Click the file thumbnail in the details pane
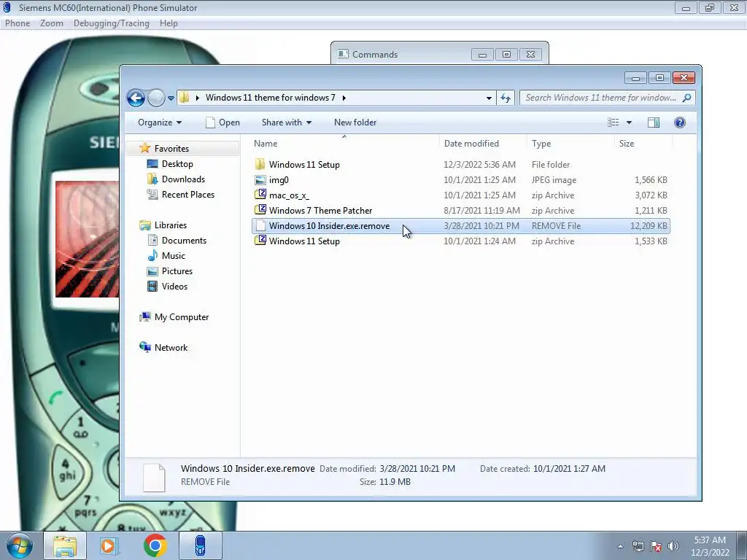747x560 pixels. point(155,477)
